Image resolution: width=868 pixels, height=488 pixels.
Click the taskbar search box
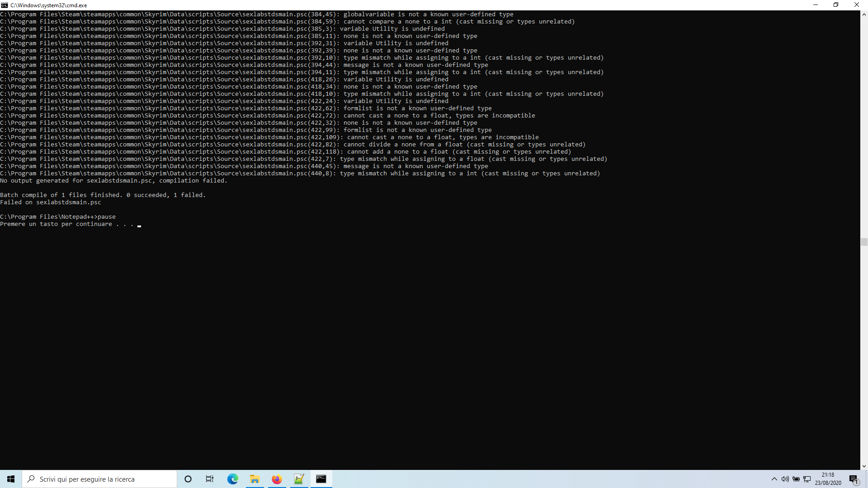99,479
